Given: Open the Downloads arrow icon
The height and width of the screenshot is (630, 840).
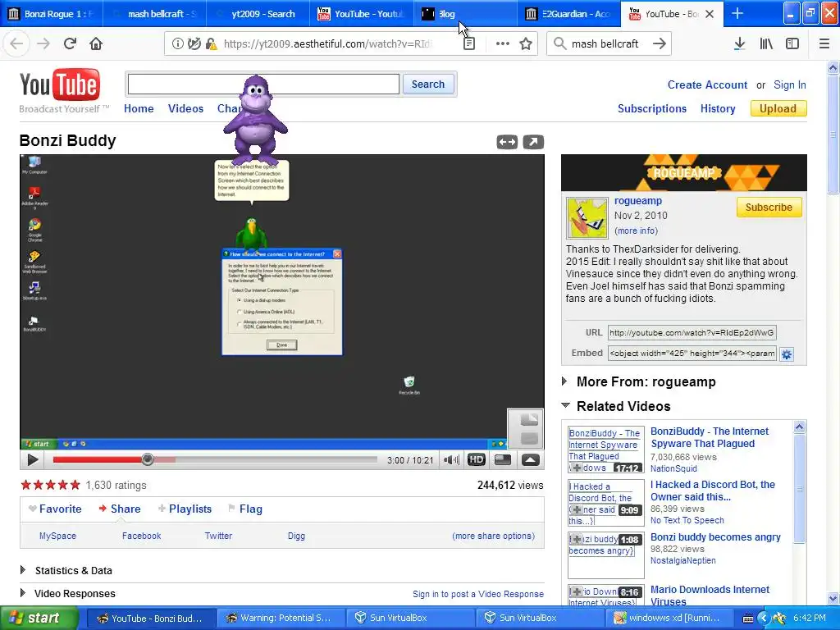Looking at the screenshot, I should click(x=739, y=44).
